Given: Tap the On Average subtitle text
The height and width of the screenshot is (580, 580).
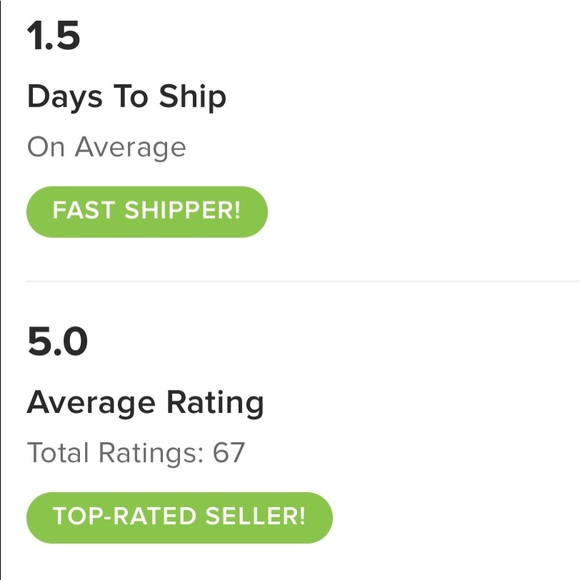Looking at the screenshot, I should coord(107,147).
